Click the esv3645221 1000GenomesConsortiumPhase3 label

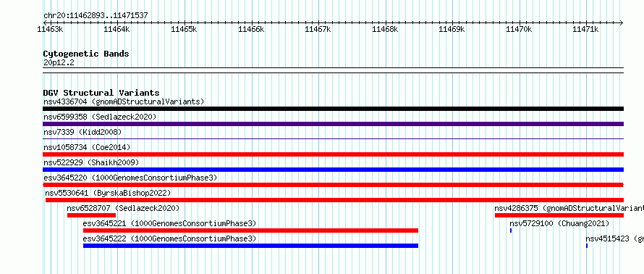click(x=169, y=223)
